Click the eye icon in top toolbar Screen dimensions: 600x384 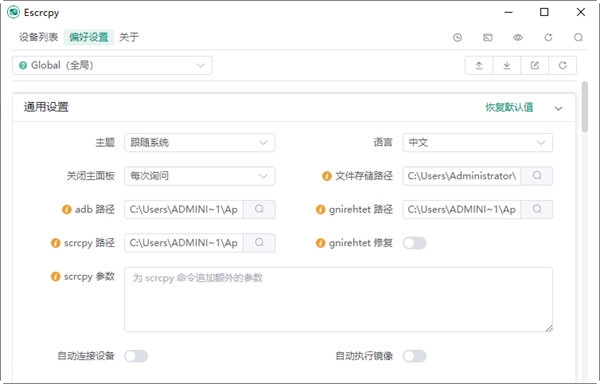coord(518,37)
